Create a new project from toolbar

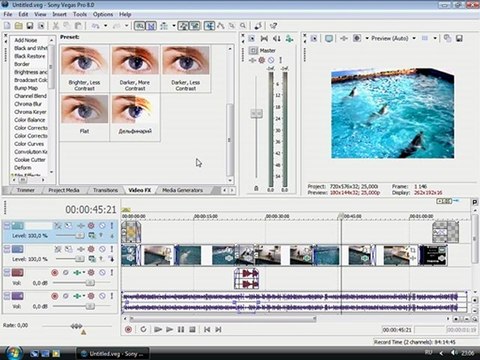[7, 26]
